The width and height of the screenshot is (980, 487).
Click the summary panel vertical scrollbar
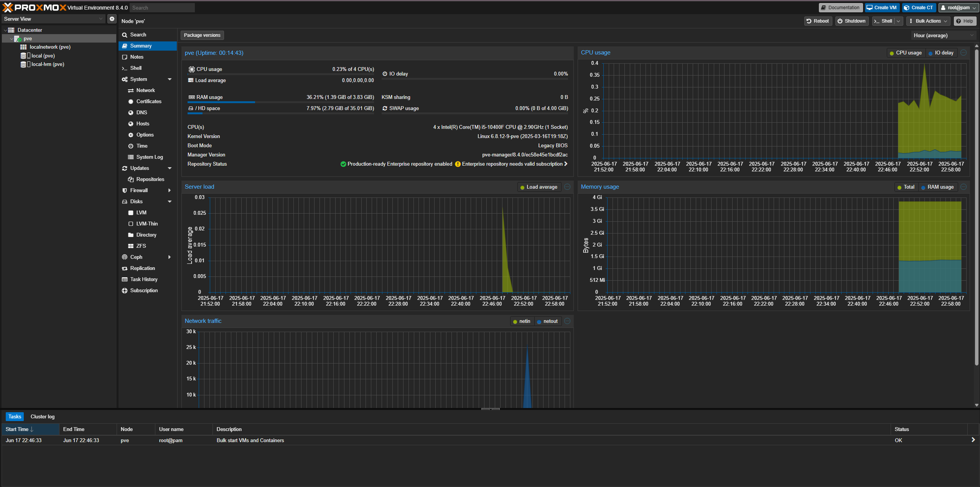click(x=977, y=207)
